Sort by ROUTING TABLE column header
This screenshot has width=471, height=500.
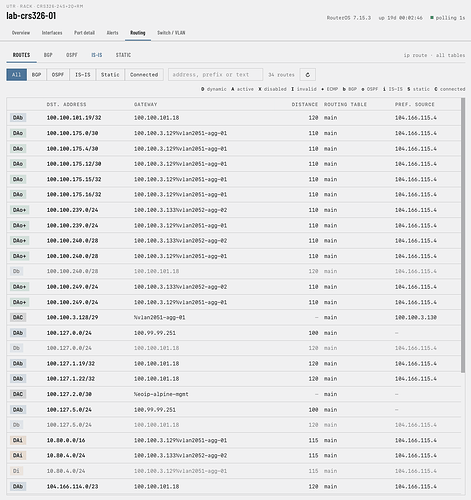pos(345,104)
